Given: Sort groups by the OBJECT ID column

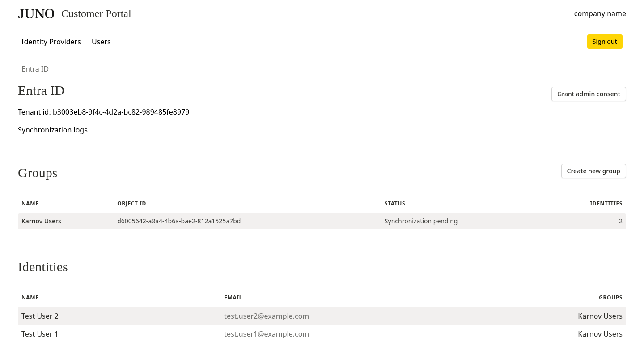Looking at the screenshot, I should pyautogui.click(x=131, y=203).
